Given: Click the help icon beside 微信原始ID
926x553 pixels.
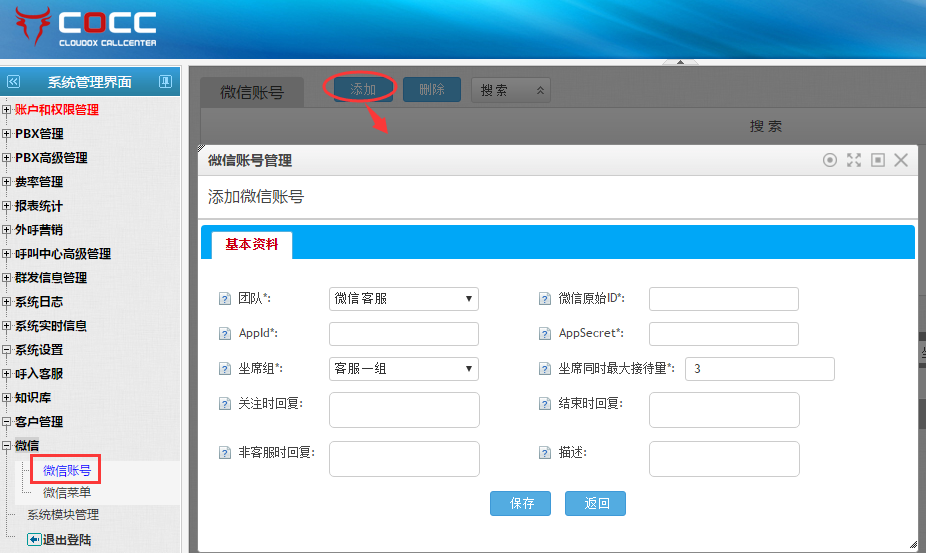Looking at the screenshot, I should pyautogui.click(x=545, y=299).
